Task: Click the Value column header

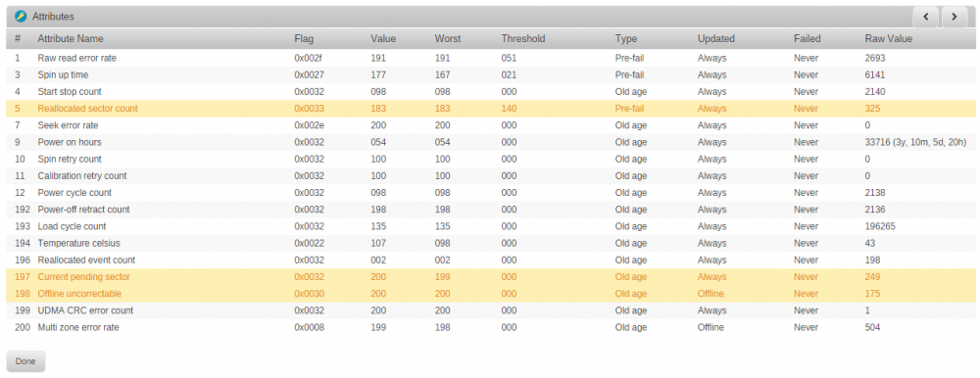Action: (x=383, y=39)
